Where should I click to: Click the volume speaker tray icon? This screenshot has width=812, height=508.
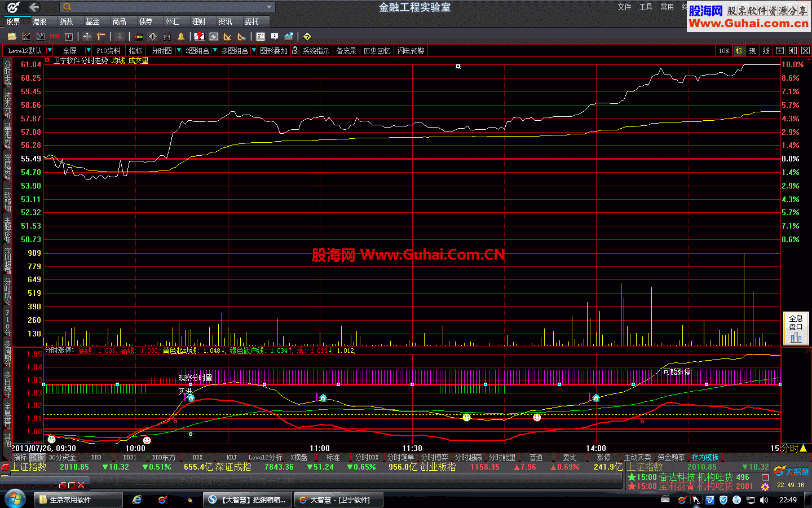(764, 500)
